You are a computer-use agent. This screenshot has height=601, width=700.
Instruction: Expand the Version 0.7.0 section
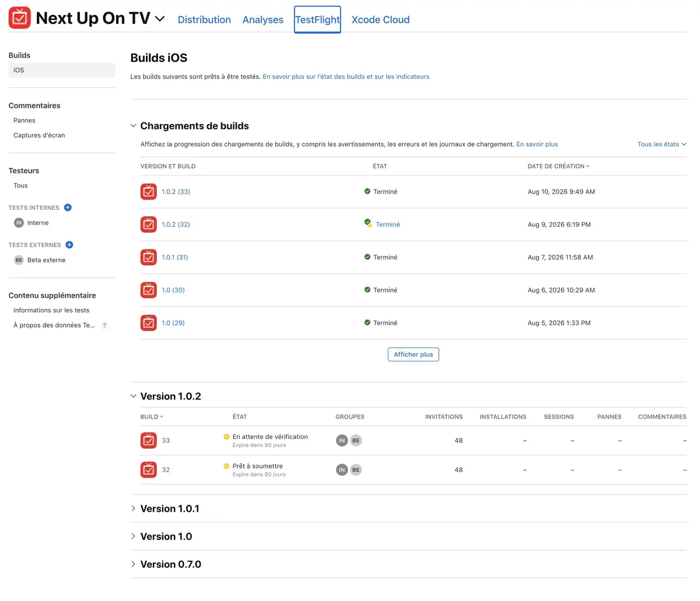pyautogui.click(x=134, y=564)
